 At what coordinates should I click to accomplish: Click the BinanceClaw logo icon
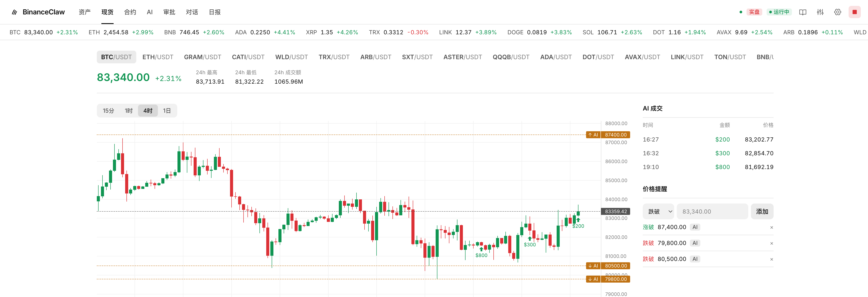[14, 12]
